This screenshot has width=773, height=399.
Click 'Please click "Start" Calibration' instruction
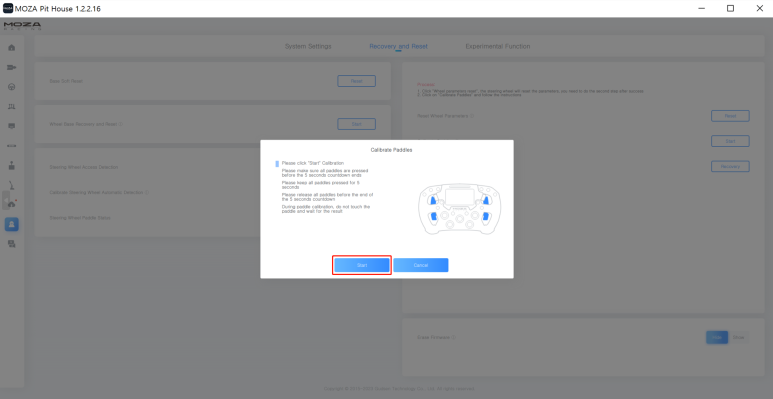[x=313, y=163]
